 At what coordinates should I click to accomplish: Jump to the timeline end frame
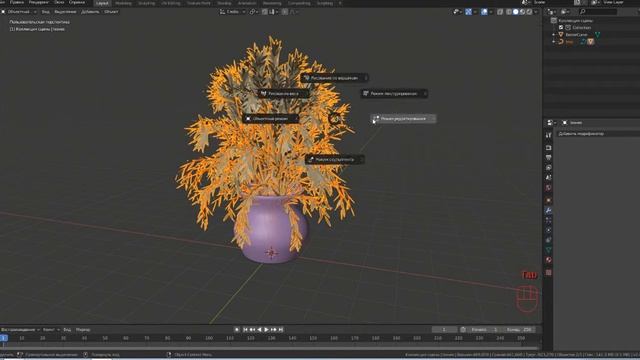pyautogui.click(x=281, y=329)
